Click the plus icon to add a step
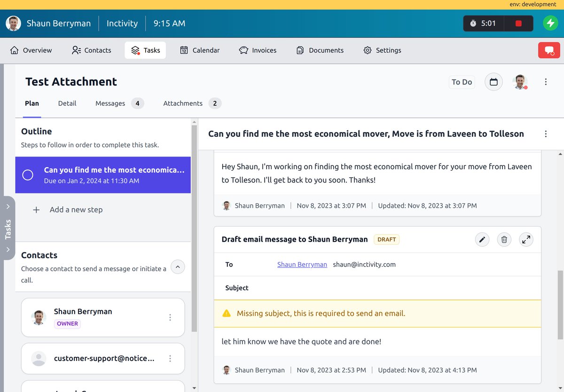The height and width of the screenshot is (392, 564). 36,210
